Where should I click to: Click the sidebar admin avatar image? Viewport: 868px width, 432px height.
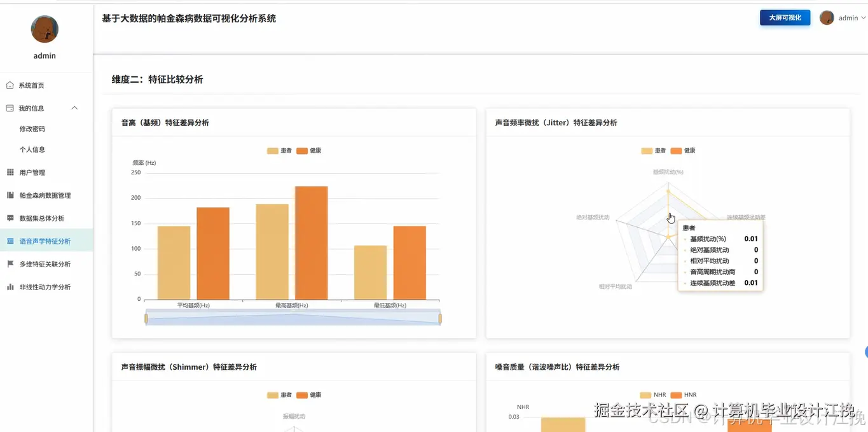click(45, 29)
